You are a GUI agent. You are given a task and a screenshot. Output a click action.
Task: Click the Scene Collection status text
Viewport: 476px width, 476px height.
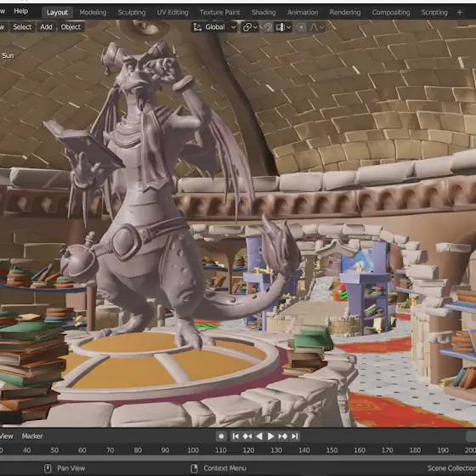tap(451, 468)
